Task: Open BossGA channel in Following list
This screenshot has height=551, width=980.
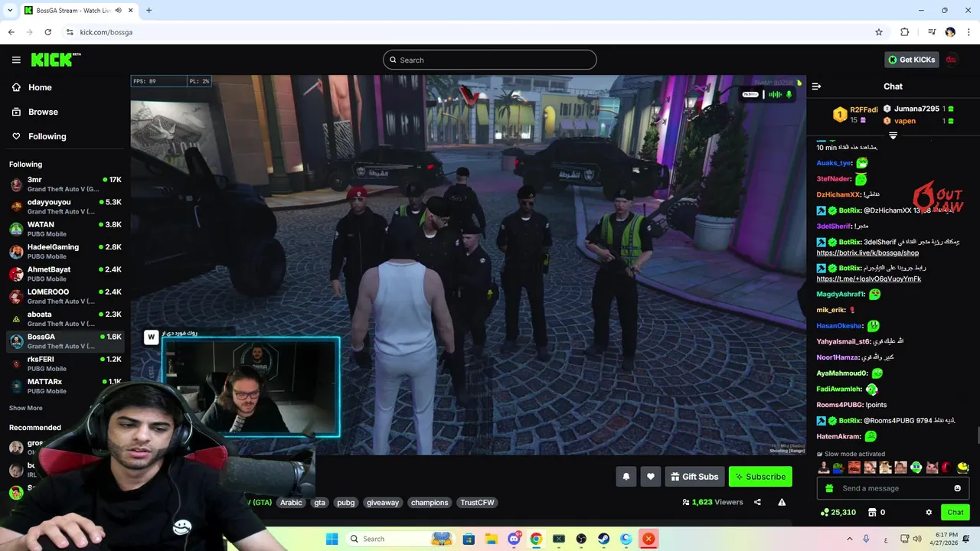Action: pos(65,341)
